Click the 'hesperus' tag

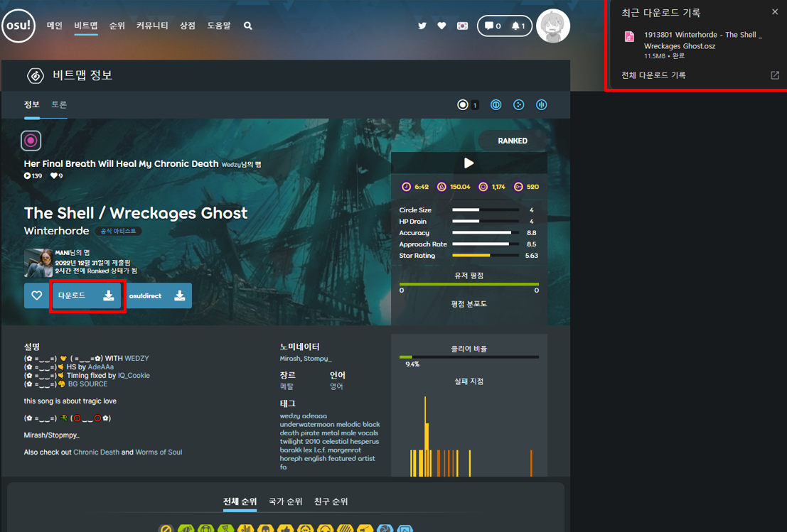point(365,442)
